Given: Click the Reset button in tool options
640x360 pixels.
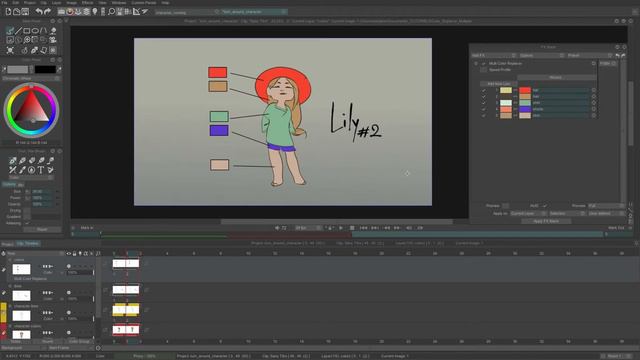Looking at the screenshot, I should tap(42, 230).
